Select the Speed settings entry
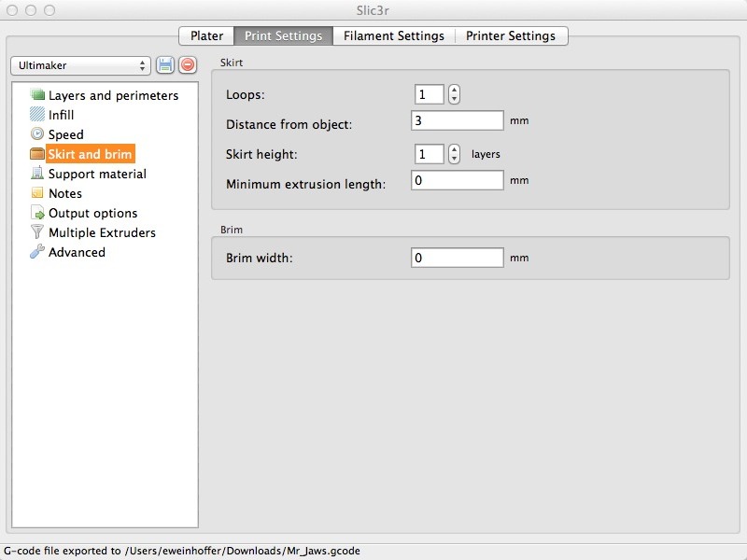 click(65, 134)
